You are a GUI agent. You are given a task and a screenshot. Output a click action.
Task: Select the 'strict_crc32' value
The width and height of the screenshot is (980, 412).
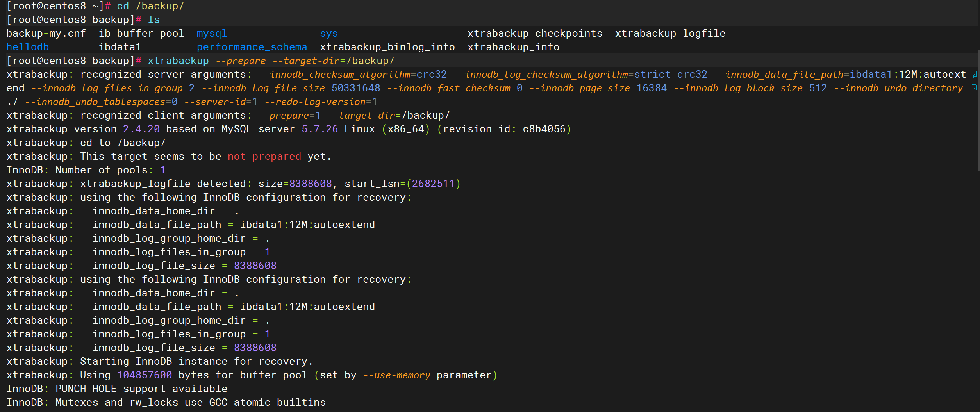(670, 75)
